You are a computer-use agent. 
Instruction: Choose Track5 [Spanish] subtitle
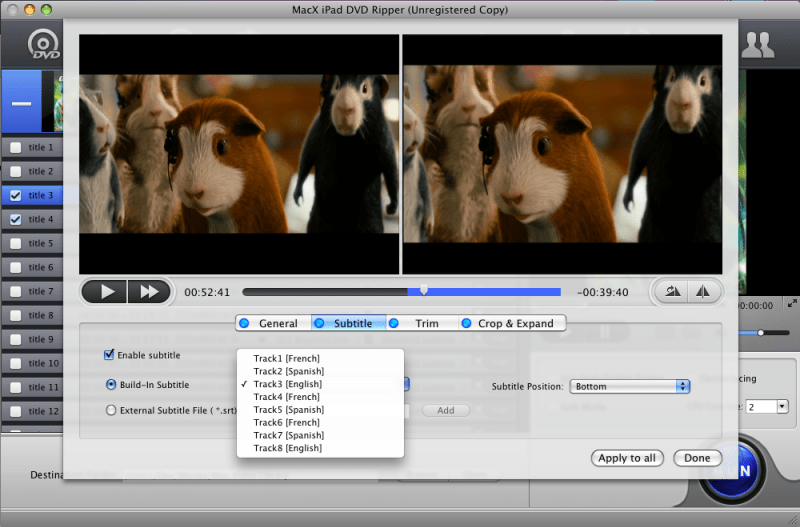[x=320, y=409]
